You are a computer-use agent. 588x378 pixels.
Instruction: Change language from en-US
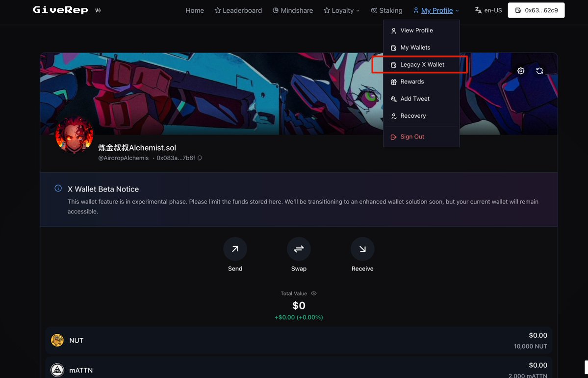pos(488,10)
